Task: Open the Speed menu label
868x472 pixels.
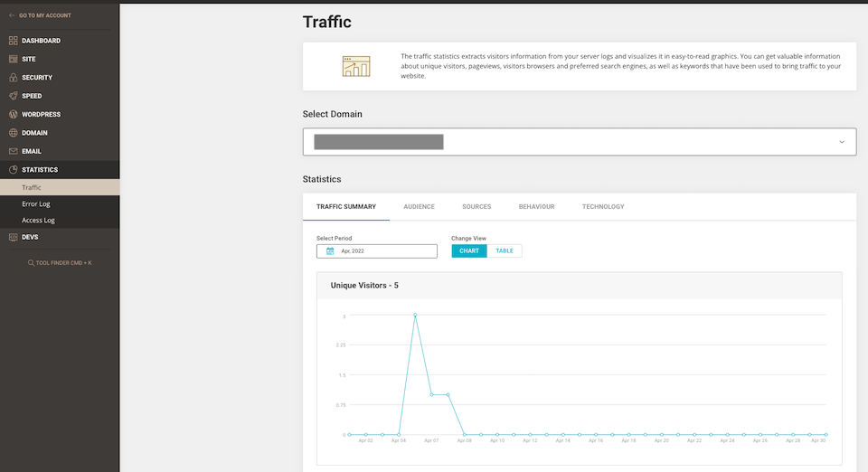Action: pyautogui.click(x=32, y=96)
